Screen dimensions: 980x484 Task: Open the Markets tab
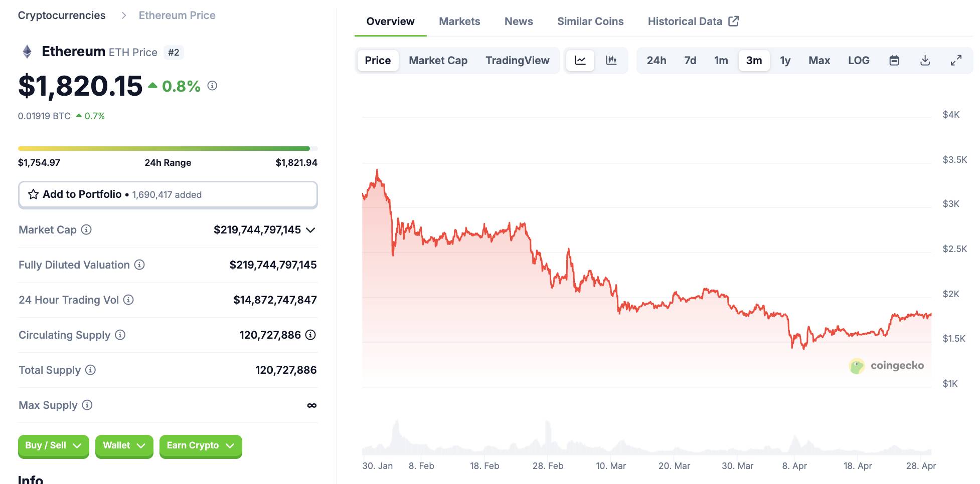(x=459, y=22)
